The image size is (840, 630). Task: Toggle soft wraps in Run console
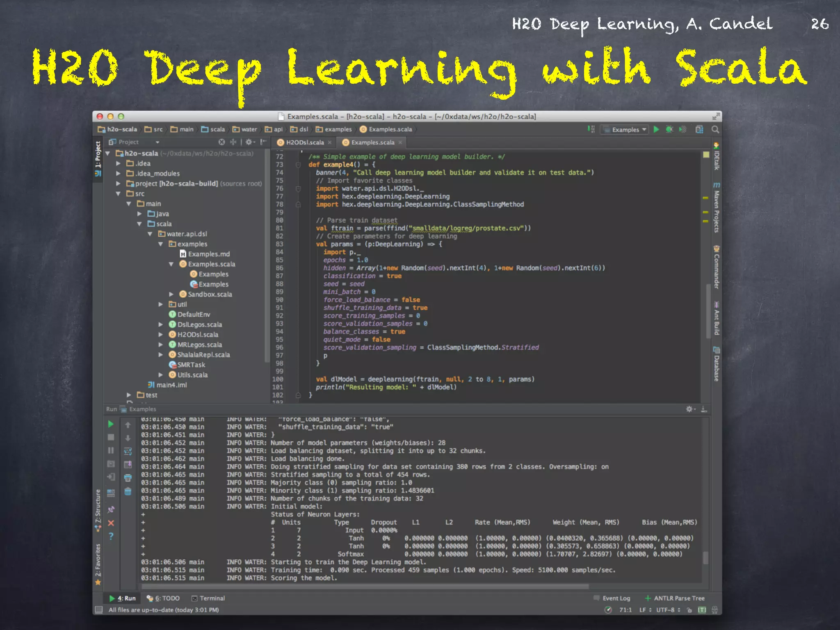tap(128, 452)
